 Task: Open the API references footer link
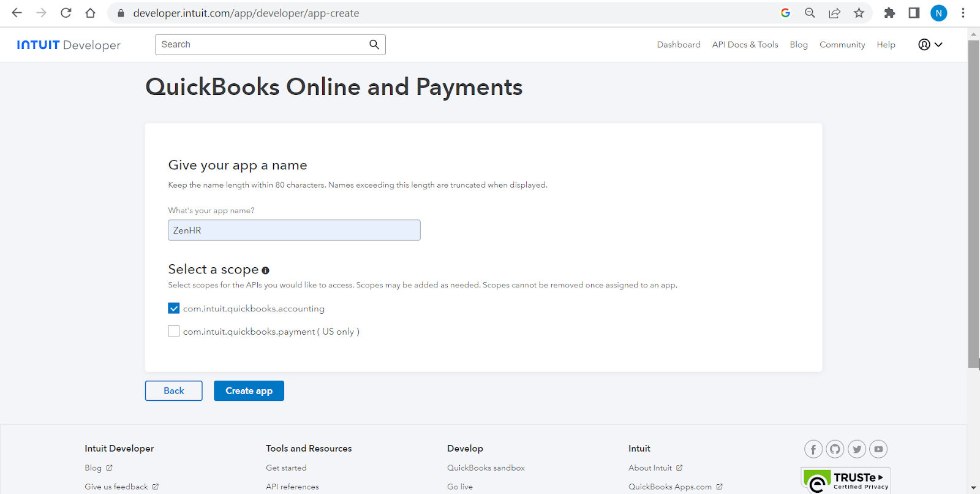292,487
